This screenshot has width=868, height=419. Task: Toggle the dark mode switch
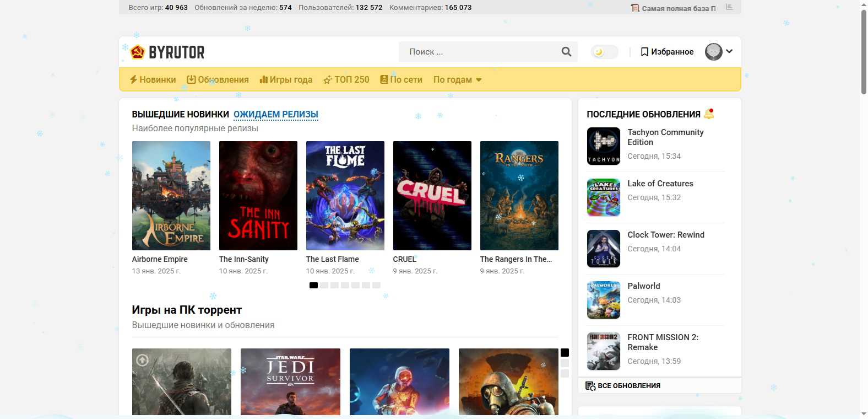(x=604, y=52)
